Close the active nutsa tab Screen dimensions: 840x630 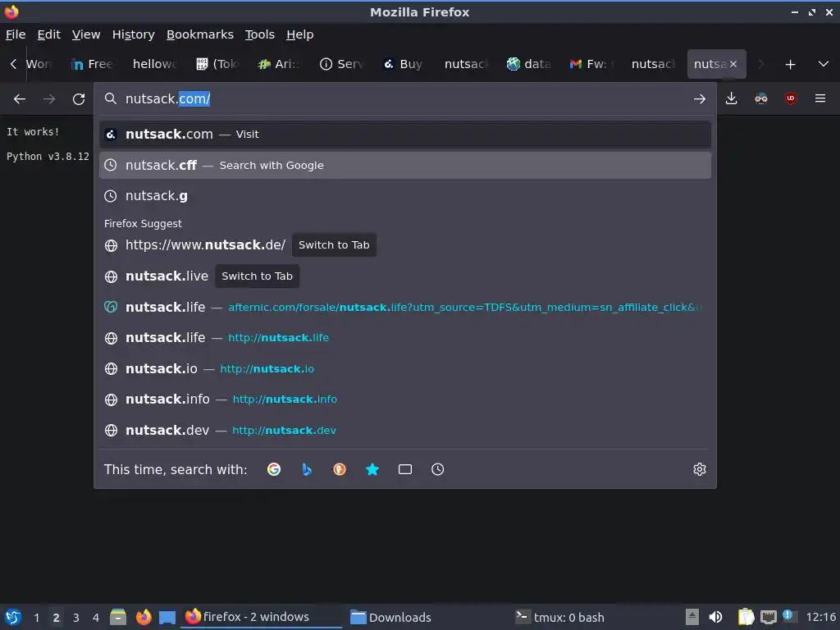(x=733, y=64)
